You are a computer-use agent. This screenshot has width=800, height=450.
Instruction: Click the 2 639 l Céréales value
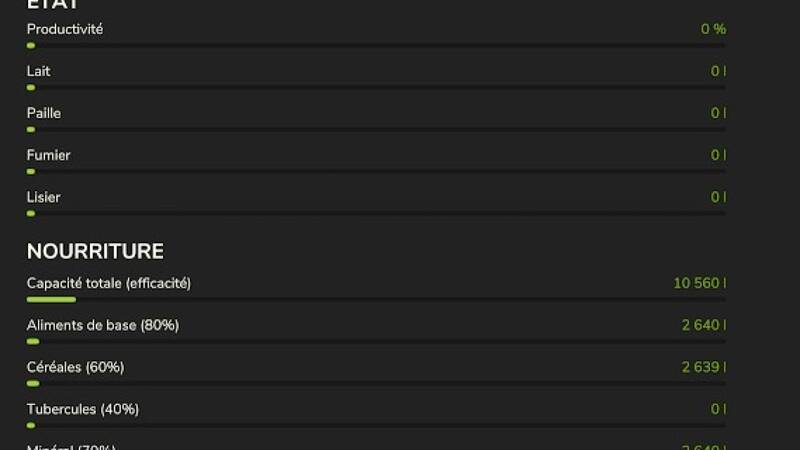(x=704, y=367)
